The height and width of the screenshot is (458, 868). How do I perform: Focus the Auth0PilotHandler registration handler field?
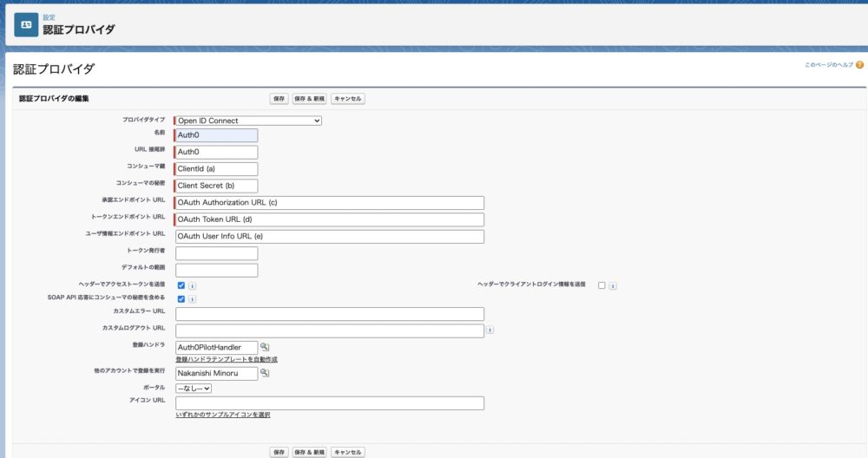pos(216,347)
